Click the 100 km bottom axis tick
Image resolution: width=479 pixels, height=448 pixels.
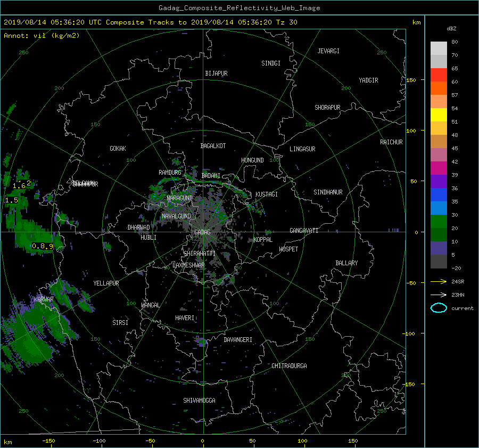[x=302, y=441]
